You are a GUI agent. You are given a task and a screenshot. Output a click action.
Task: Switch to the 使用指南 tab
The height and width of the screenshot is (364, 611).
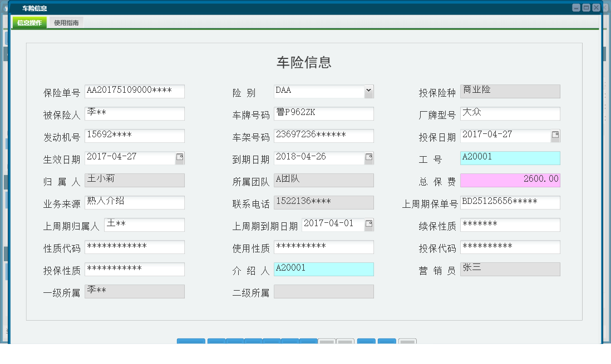66,23
